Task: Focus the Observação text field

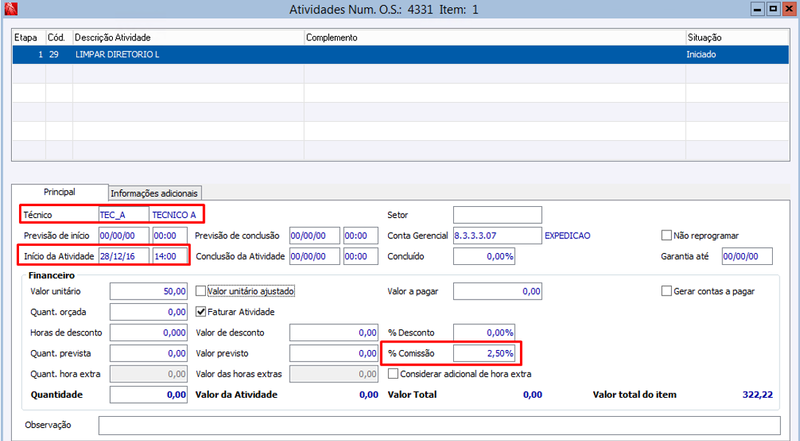Action: click(439, 425)
